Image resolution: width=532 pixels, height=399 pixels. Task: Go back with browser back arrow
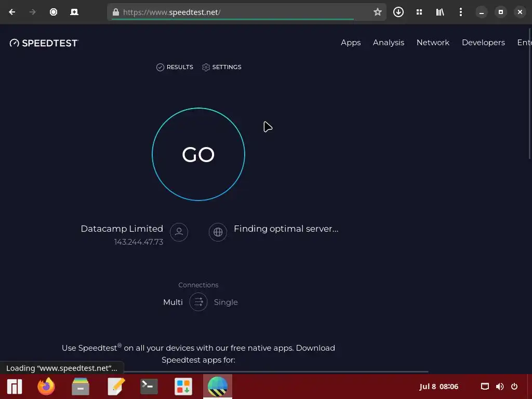coord(12,12)
